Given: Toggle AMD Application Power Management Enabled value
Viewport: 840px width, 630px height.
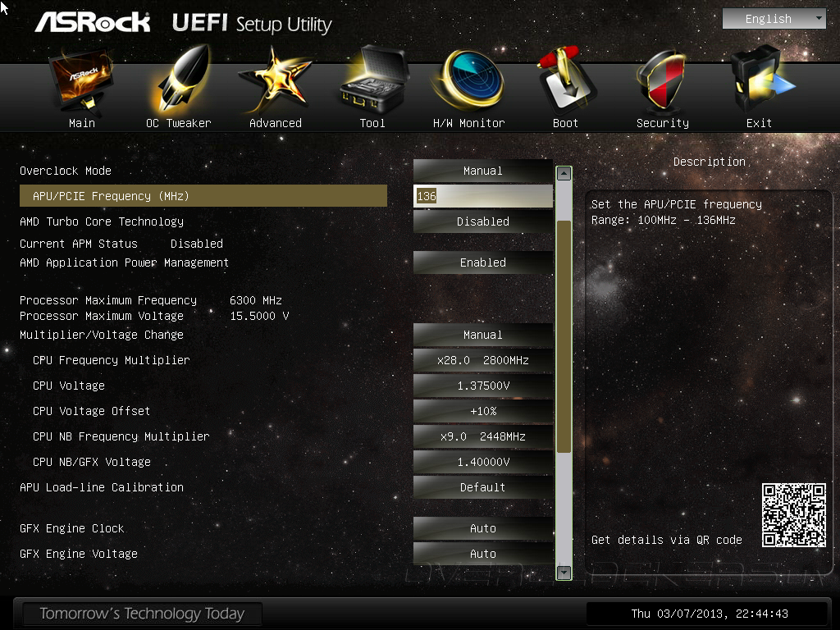Looking at the screenshot, I should pyautogui.click(x=482, y=262).
